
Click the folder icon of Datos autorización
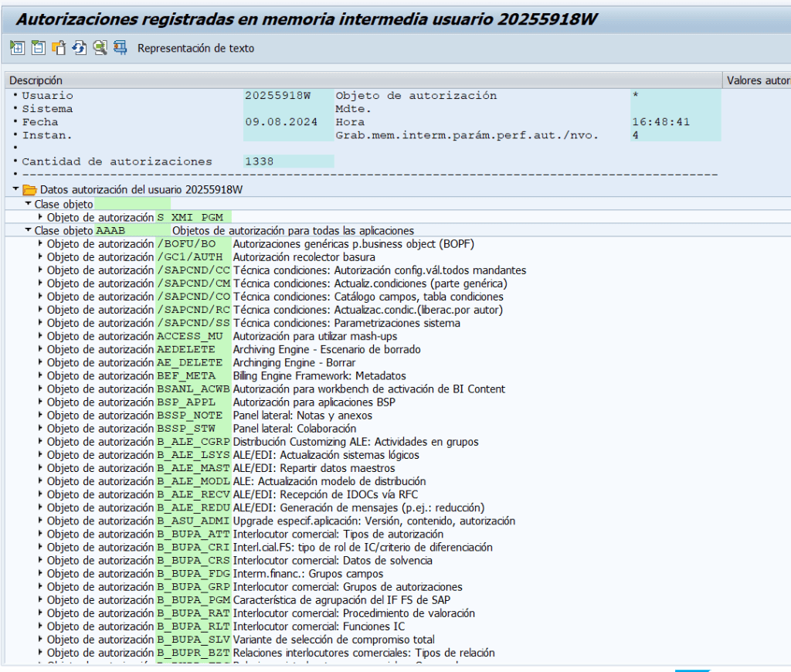(x=29, y=190)
